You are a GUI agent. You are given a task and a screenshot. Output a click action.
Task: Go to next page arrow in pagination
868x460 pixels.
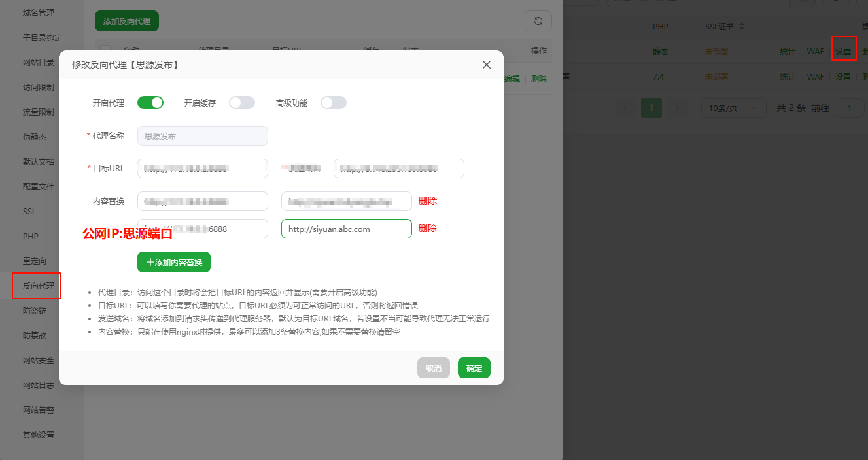tap(678, 108)
